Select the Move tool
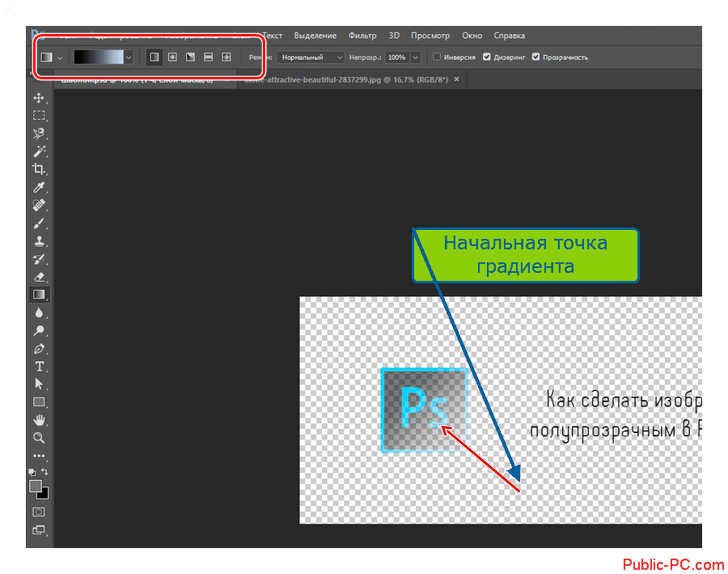Screen dimensions: 728x574 point(39,98)
